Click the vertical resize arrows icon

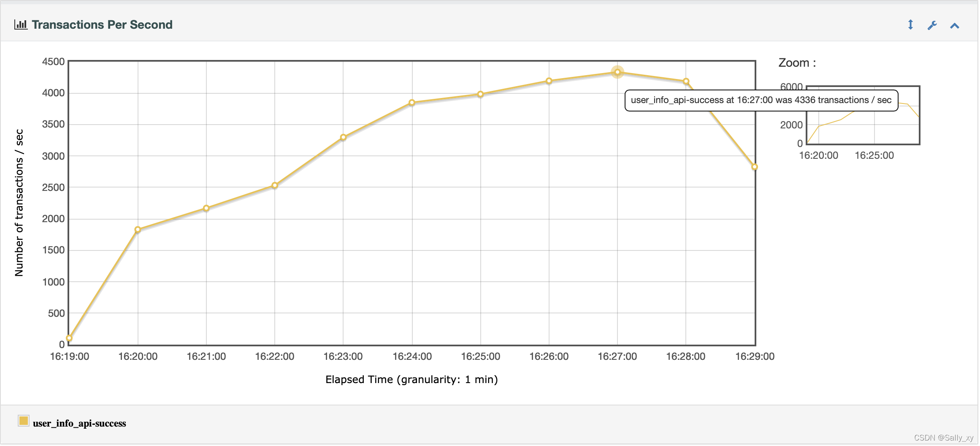(x=910, y=25)
